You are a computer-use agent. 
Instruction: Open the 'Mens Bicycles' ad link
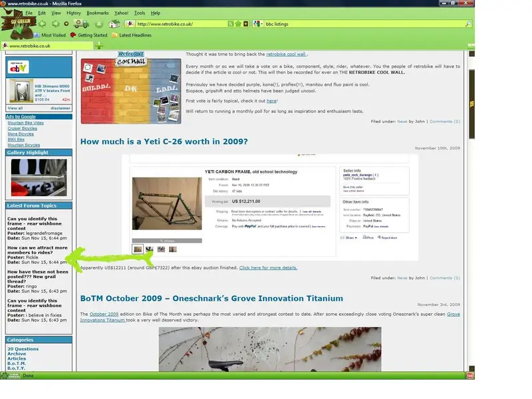(x=21, y=134)
